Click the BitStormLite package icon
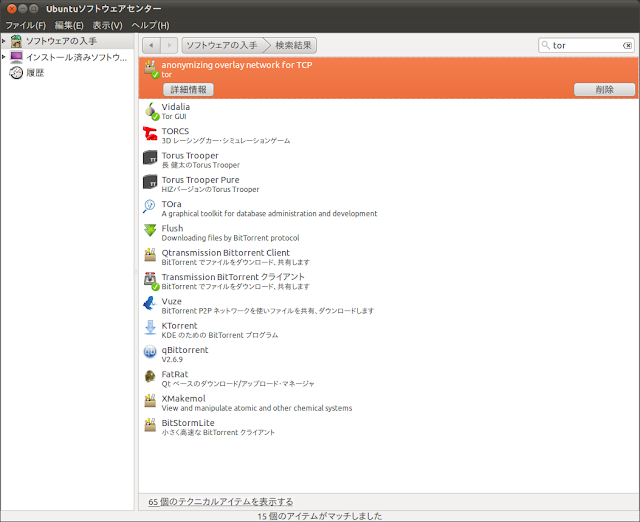640x522 pixels. coord(150,425)
